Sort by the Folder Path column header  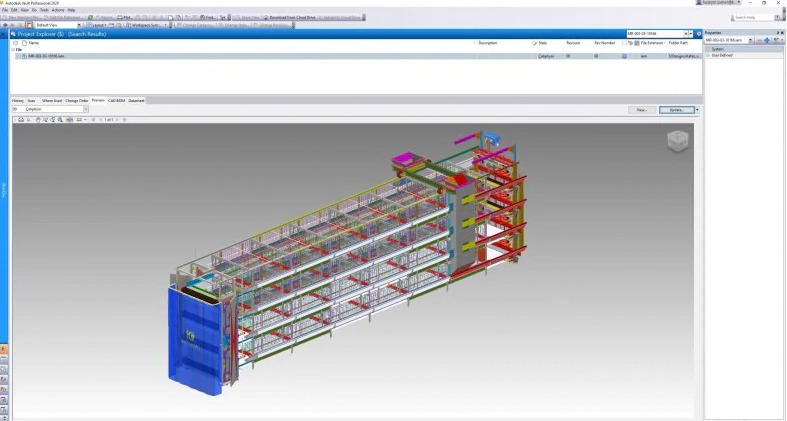[678, 43]
